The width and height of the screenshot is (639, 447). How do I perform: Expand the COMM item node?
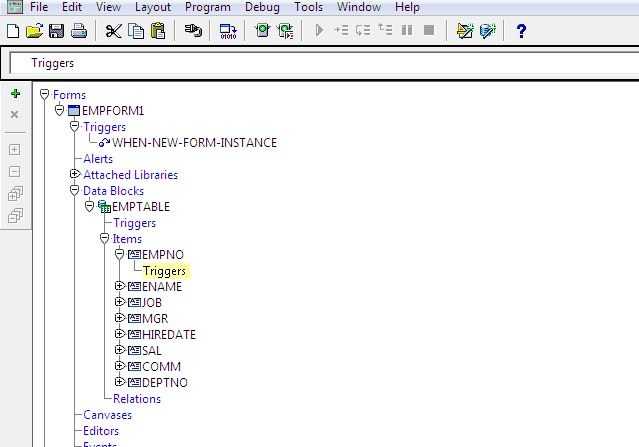(x=119, y=366)
